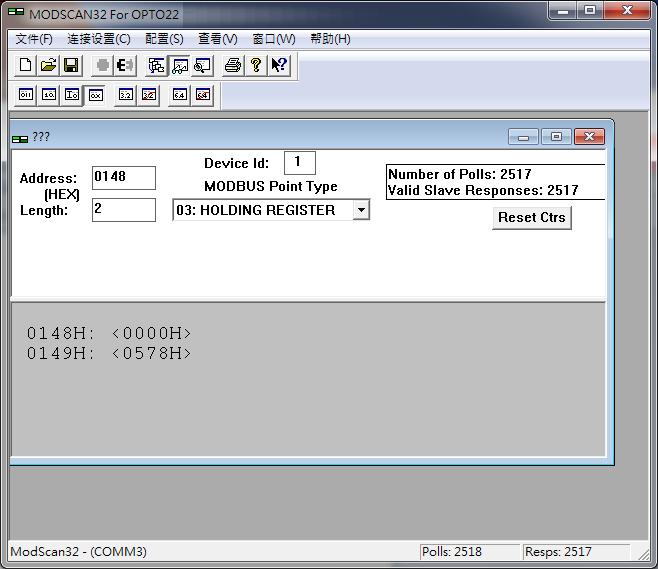Switch display to decimal format (10. icon)
The width and height of the screenshot is (658, 569).
pyautogui.click(x=49, y=95)
